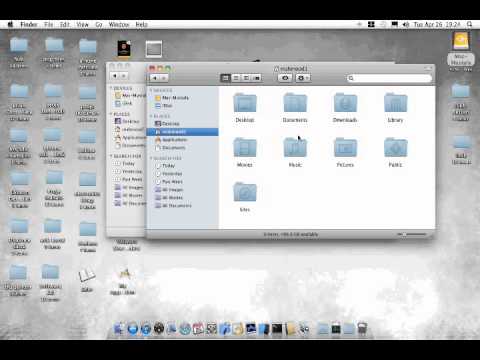Select Desktop in the rear Finder window sidebar
The image size is (480, 360).
click(x=127, y=121)
